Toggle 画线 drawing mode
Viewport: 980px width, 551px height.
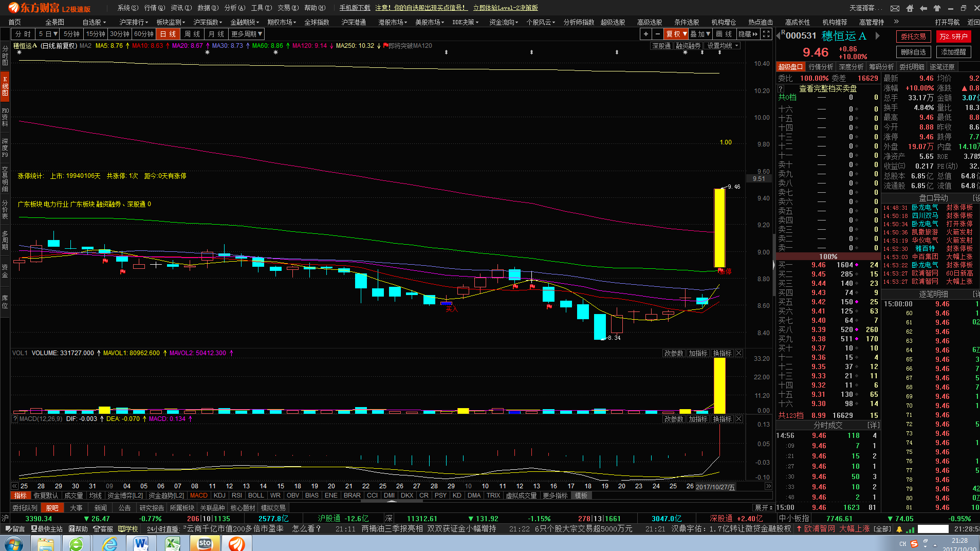724,34
